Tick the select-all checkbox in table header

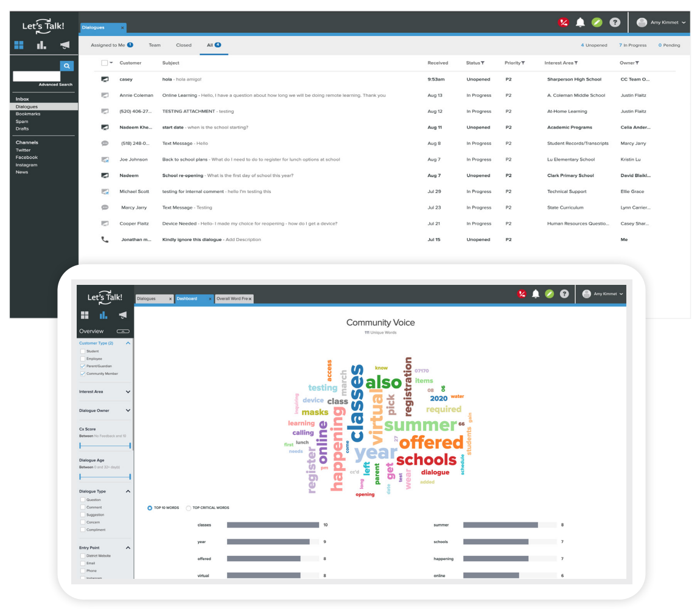pos(105,63)
